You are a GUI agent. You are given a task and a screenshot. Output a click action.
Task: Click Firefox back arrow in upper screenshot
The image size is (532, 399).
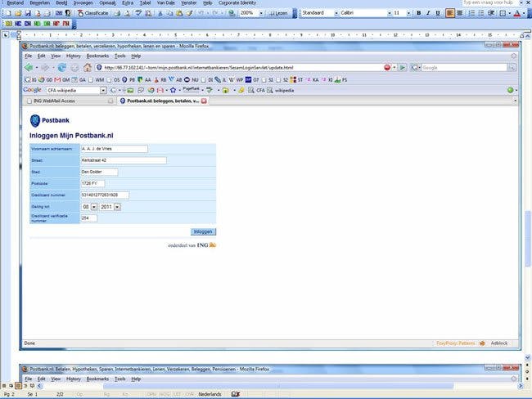(x=29, y=68)
